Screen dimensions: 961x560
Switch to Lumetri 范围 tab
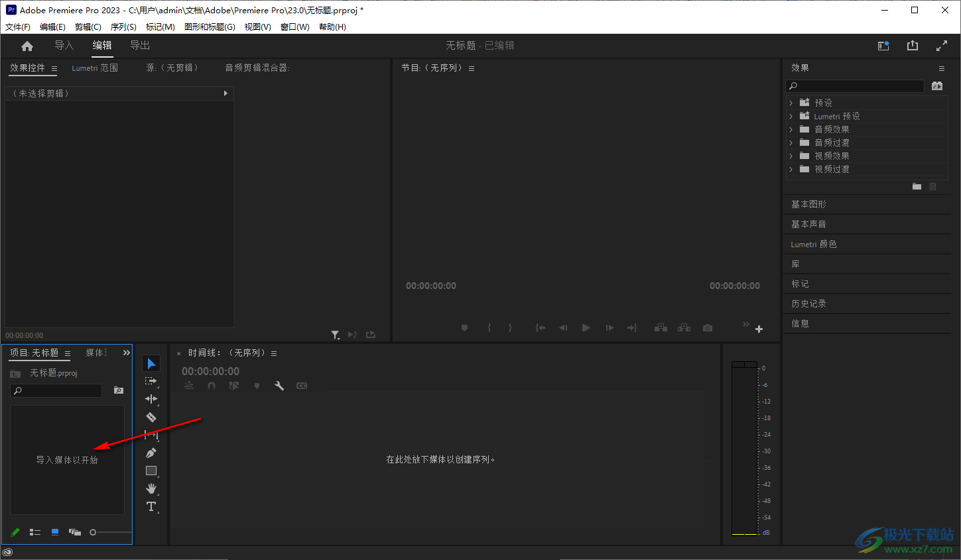pyautogui.click(x=95, y=68)
